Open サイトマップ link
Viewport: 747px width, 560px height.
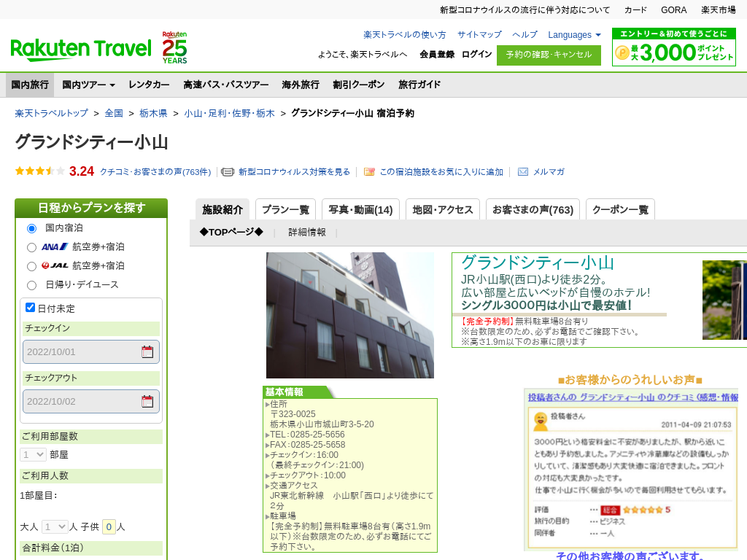(479, 35)
